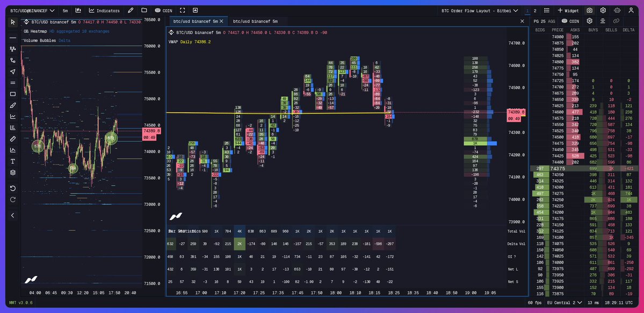
Task: Select the second btc/usd binancef 5m tab
Action: (255, 21)
